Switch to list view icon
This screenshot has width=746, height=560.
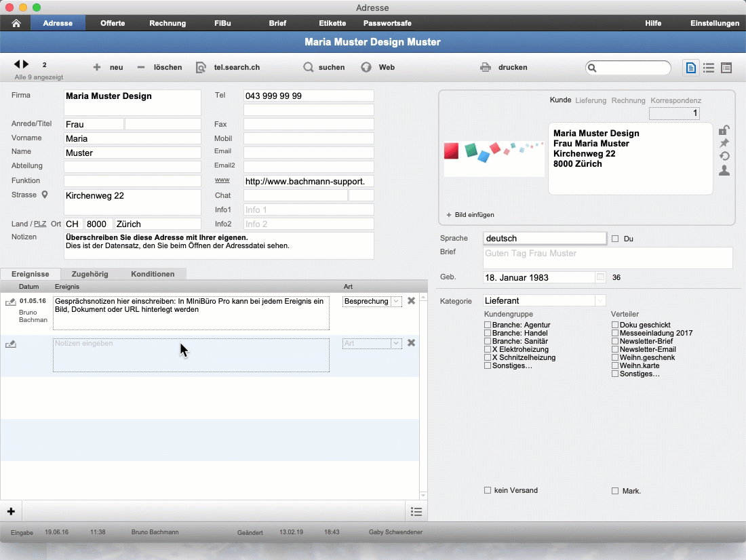(x=709, y=68)
